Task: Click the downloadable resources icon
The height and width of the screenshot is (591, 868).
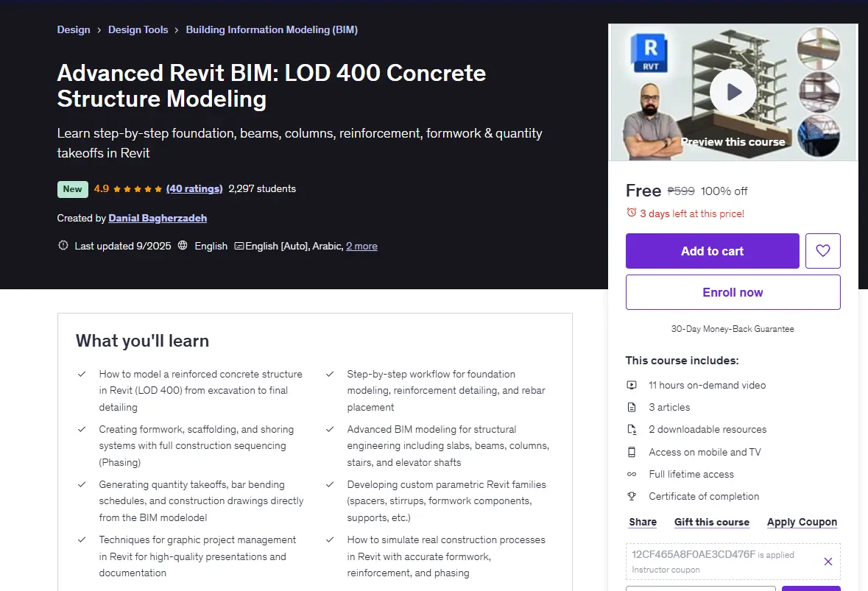Action: pyautogui.click(x=632, y=429)
